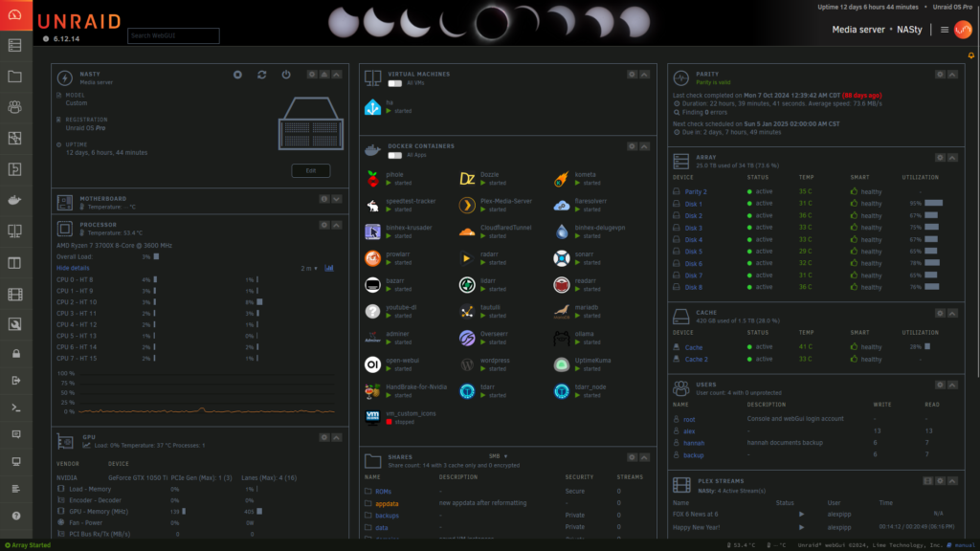The height and width of the screenshot is (551, 980).
Task: Open the ollama container icon
Action: click(561, 338)
